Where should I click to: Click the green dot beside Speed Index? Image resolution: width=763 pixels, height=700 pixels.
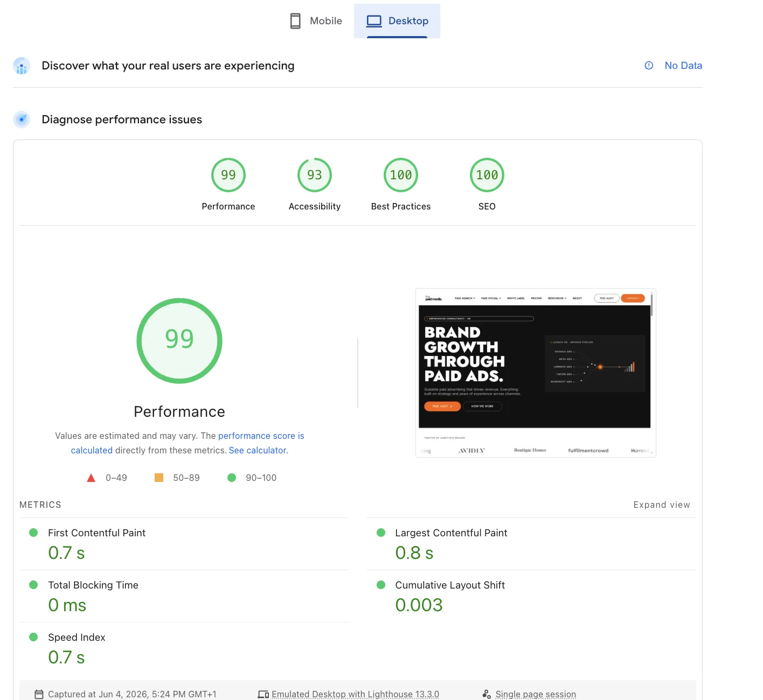(x=33, y=637)
